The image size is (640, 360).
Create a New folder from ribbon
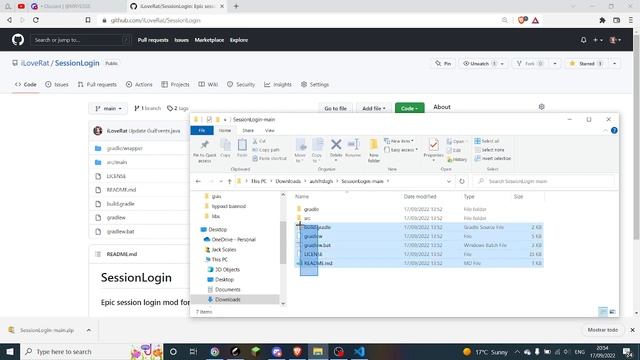pyautogui.click(x=373, y=151)
